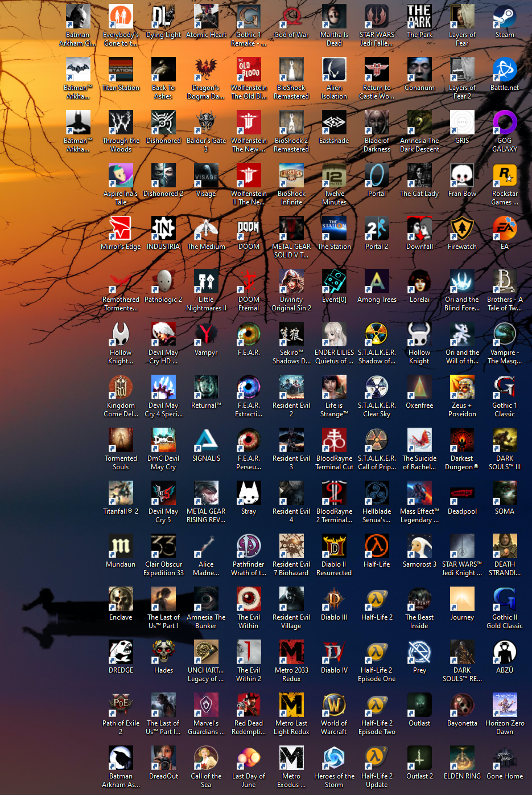
Task: Select the Horizon Zero Dawn icon
Action: 505,705
